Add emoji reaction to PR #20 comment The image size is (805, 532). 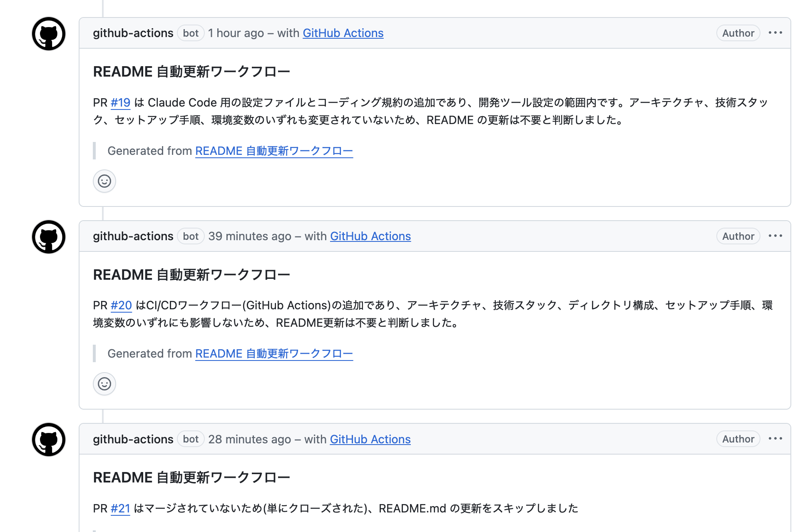(104, 384)
